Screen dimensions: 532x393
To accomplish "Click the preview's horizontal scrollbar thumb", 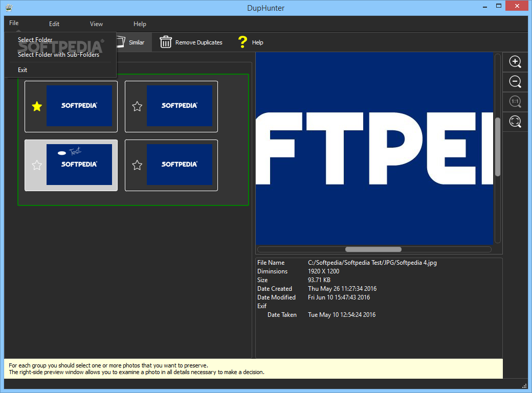I will coord(373,249).
